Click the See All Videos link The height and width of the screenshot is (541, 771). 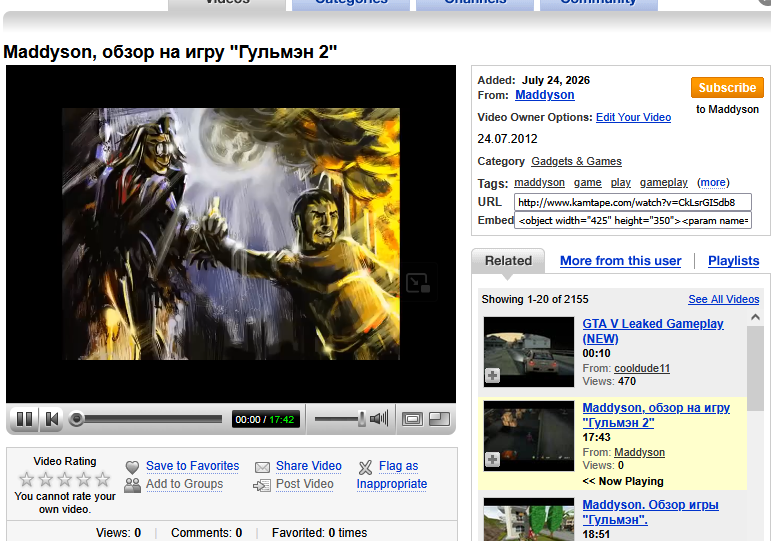point(724,299)
